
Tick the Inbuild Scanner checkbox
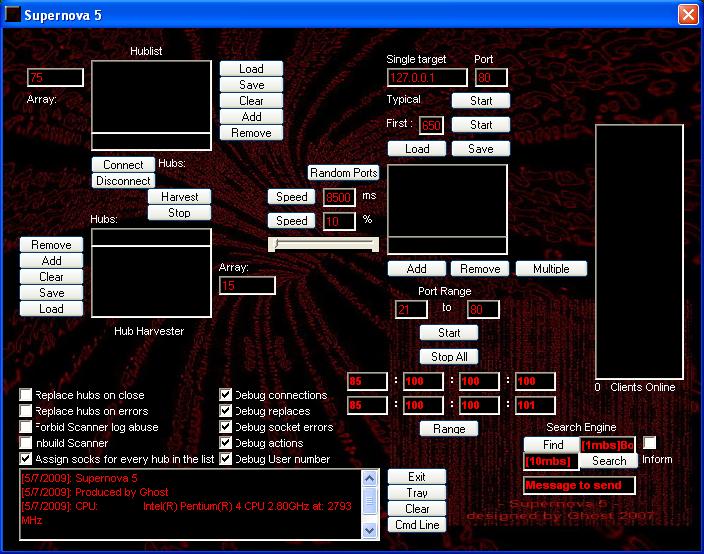point(26,443)
